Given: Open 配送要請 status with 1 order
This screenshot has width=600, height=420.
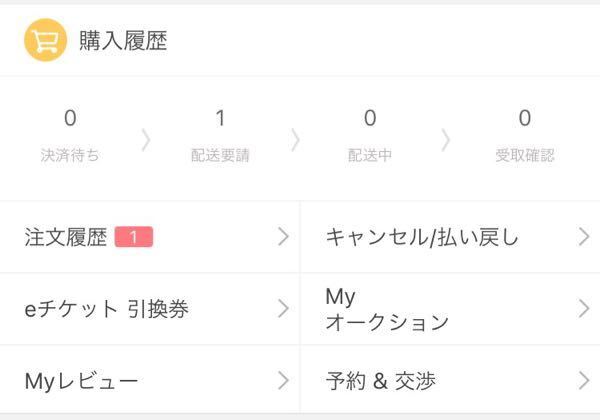Looking at the screenshot, I should tap(220, 136).
